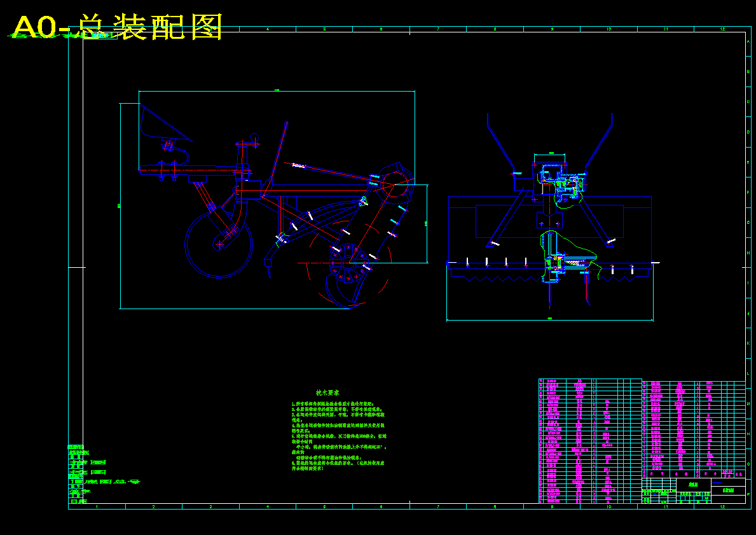Click zone letter A on the right border

748,41
